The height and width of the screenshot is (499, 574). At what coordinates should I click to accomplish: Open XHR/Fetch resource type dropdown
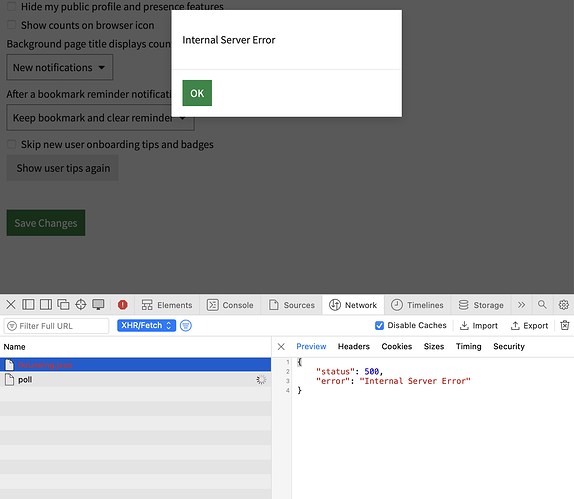[146, 325]
